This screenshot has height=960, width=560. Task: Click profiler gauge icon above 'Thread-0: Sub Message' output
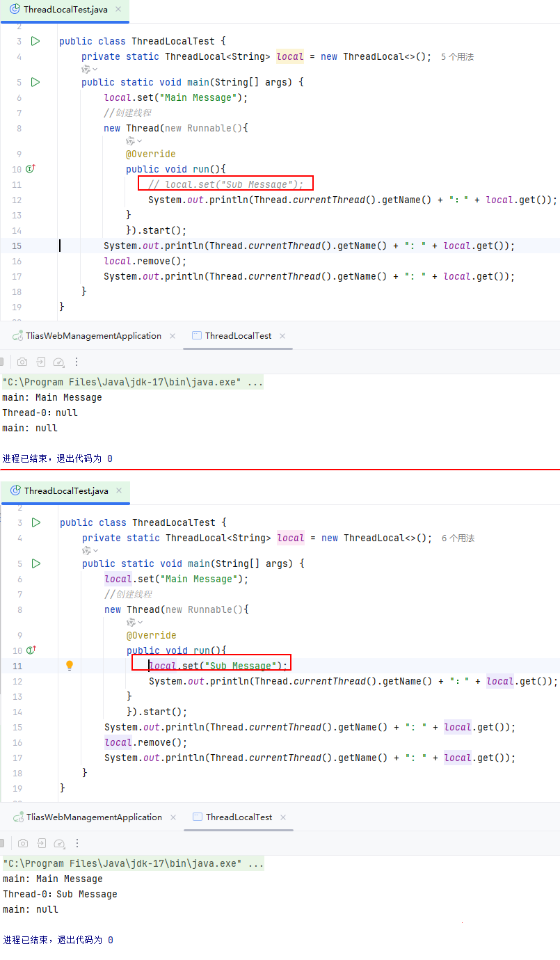point(59,843)
